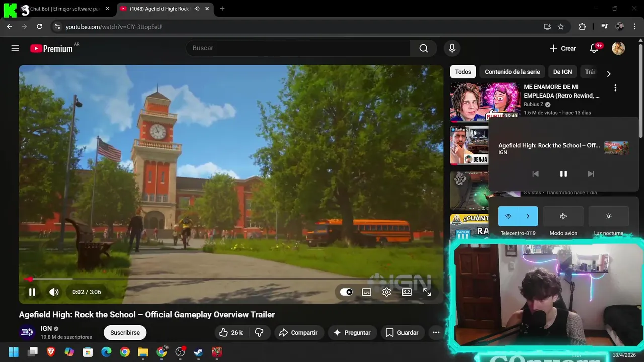The width and height of the screenshot is (644, 362).
Task: Show more filter chips with arrow
Action: [609, 74]
